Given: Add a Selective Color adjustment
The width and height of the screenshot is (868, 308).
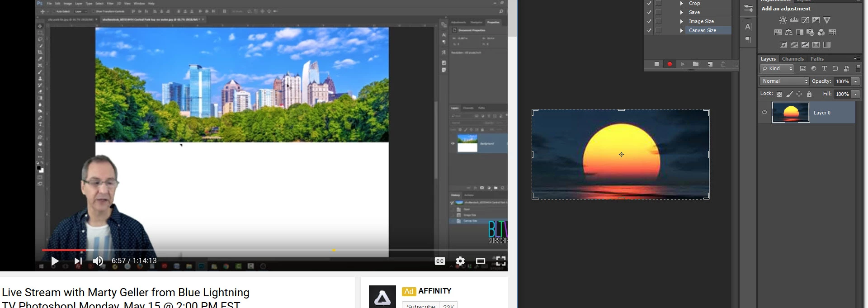Looking at the screenshot, I should (x=816, y=45).
